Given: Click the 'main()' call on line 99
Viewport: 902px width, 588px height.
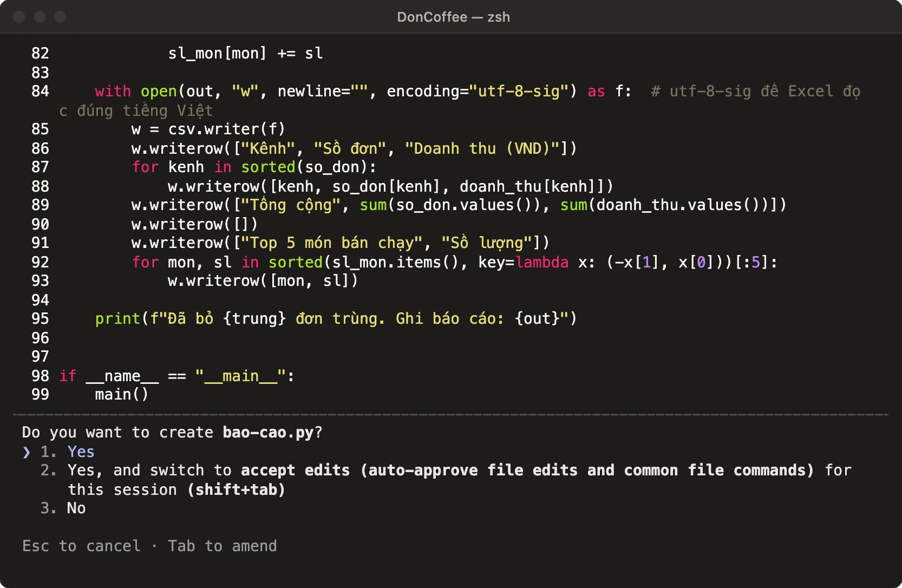Looking at the screenshot, I should (x=122, y=394).
